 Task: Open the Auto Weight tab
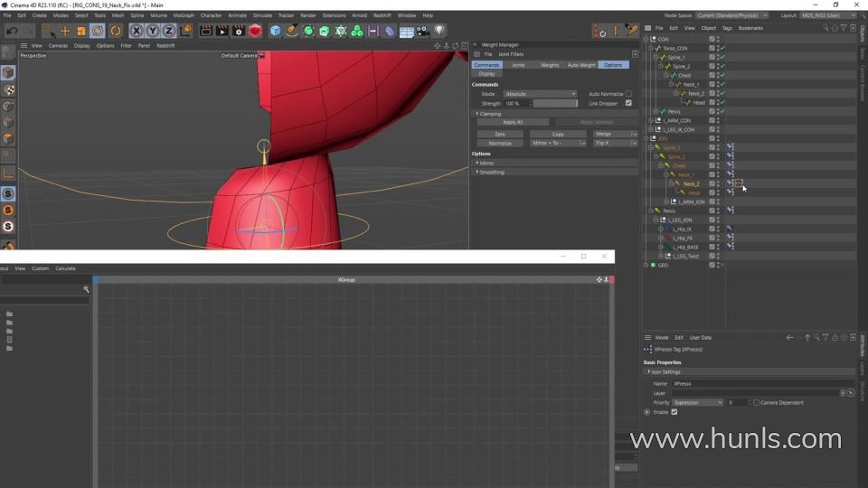pyautogui.click(x=581, y=65)
